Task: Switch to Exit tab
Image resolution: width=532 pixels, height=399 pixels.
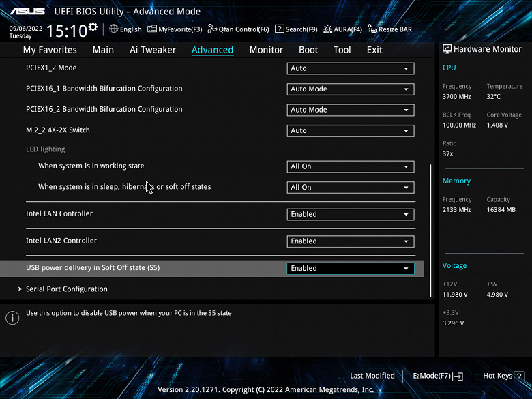Action: (374, 50)
